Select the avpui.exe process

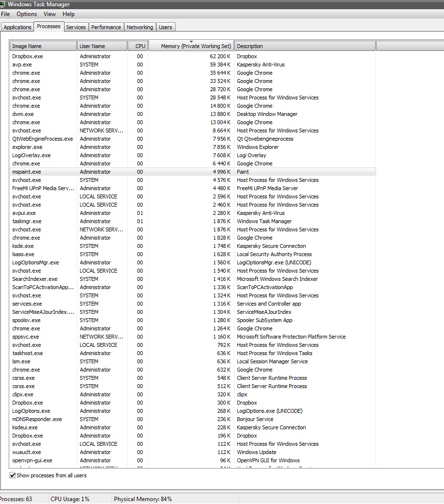tap(193, 213)
